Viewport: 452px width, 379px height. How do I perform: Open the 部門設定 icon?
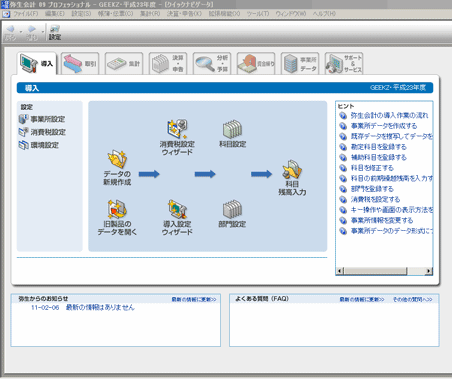coord(232,214)
